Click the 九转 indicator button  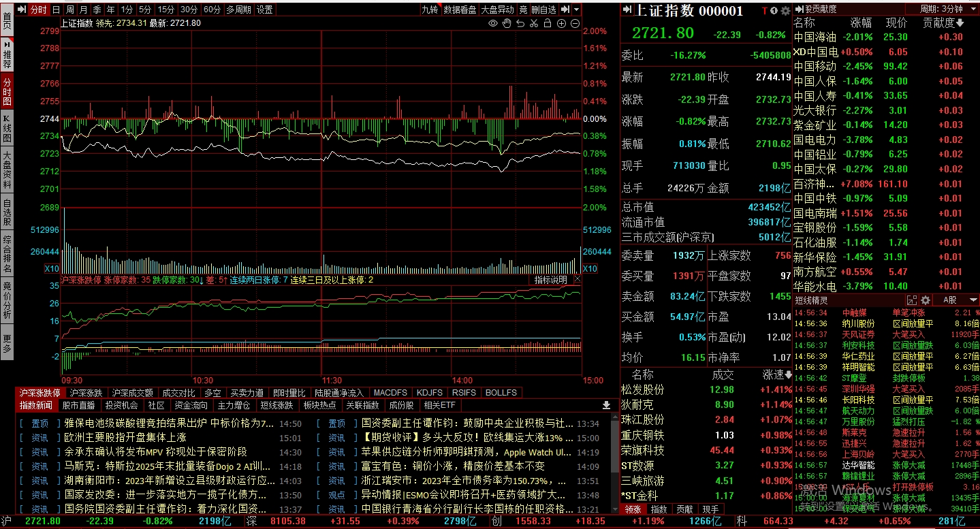pyautogui.click(x=430, y=10)
